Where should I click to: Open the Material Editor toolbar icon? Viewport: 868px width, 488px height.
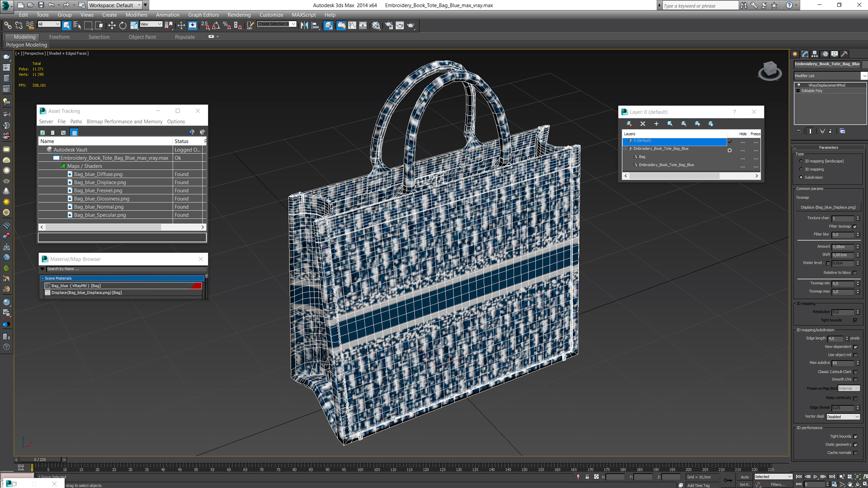[376, 25]
